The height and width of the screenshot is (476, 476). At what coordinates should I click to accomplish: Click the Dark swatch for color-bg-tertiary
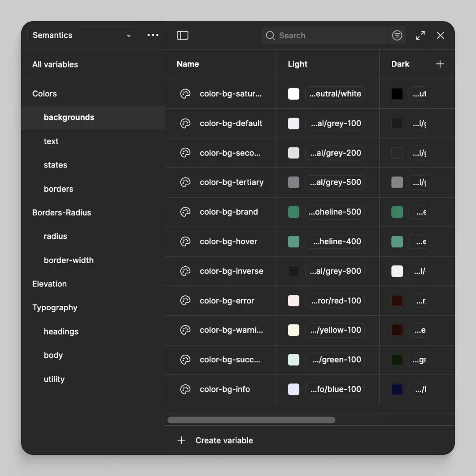click(397, 182)
